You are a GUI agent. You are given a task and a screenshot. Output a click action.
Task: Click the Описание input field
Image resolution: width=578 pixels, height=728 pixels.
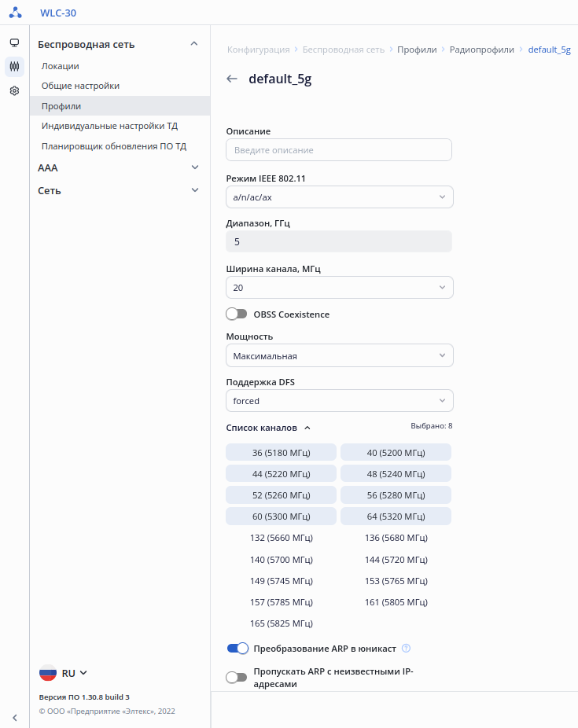click(339, 150)
